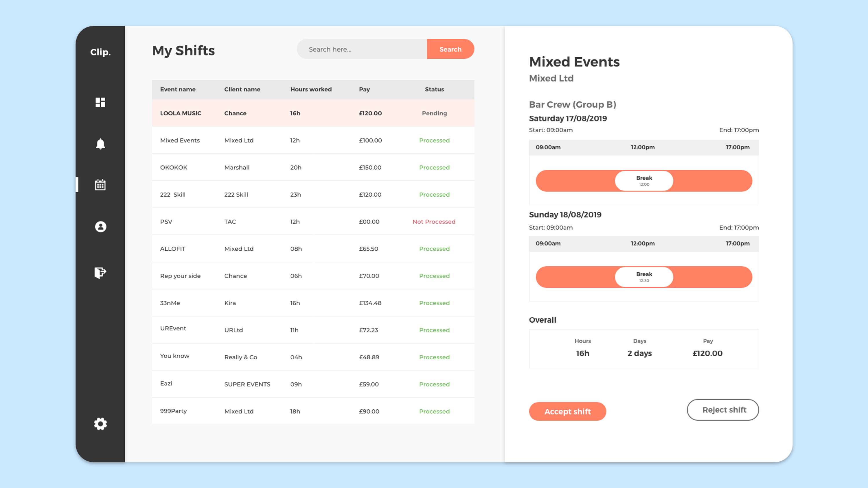Click the My Shifts page heading
The width and height of the screenshot is (868, 488).
click(183, 51)
